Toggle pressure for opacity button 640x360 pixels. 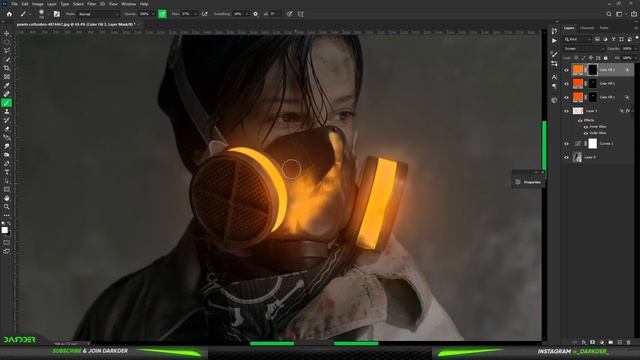coord(162,14)
